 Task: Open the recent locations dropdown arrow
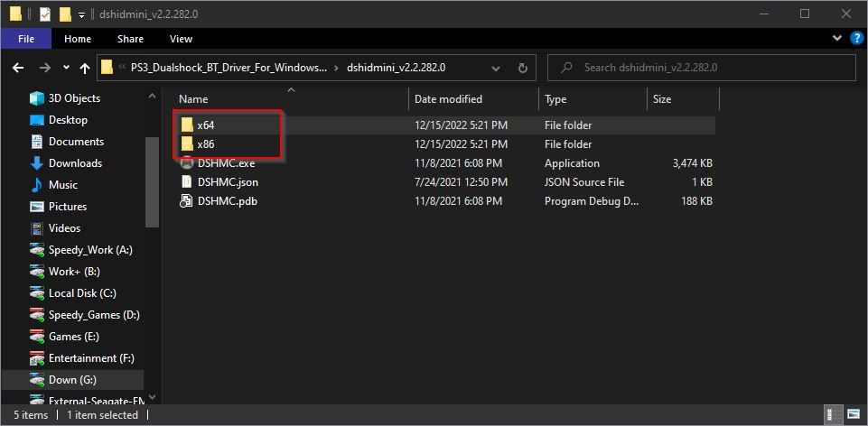[x=67, y=68]
